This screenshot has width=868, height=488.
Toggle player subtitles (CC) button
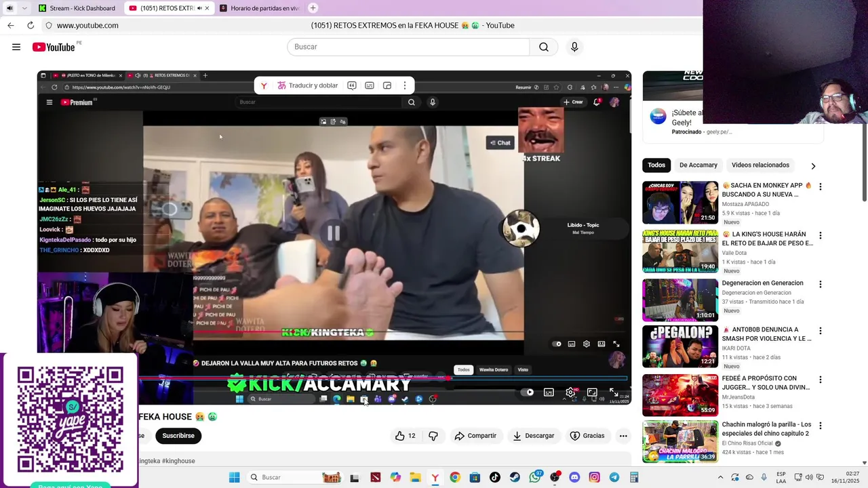point(549,392)
